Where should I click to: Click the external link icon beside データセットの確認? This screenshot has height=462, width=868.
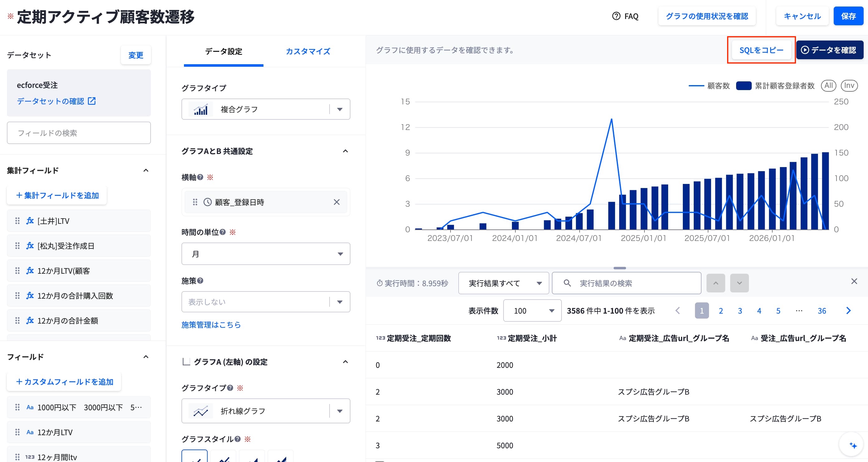[x=92, y=101]
